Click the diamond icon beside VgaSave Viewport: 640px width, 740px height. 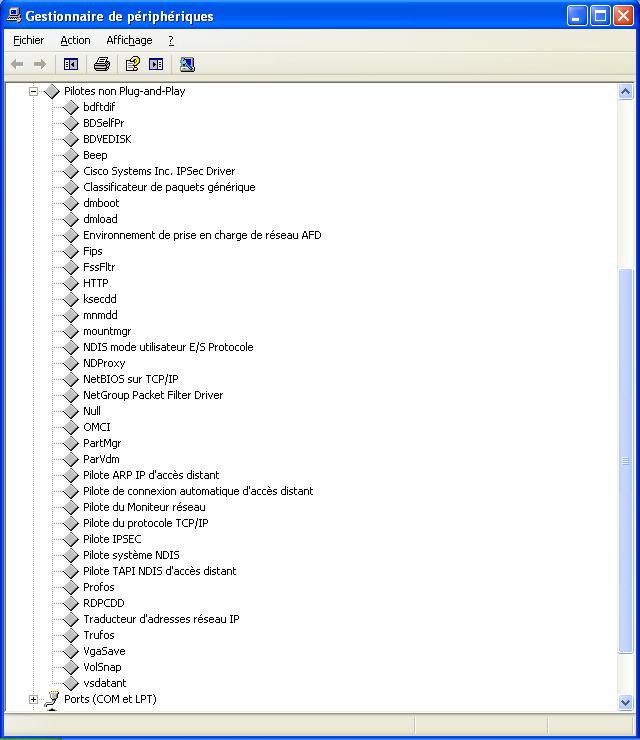pos(71,651)
